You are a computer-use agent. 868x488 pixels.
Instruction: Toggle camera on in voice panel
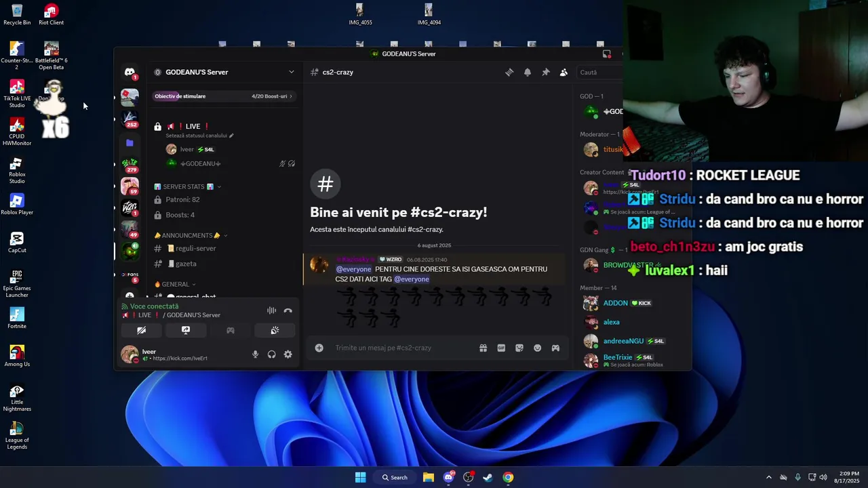141,330
